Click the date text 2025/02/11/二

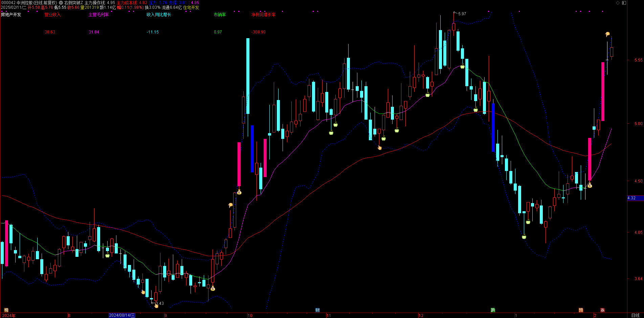[14, 7]
